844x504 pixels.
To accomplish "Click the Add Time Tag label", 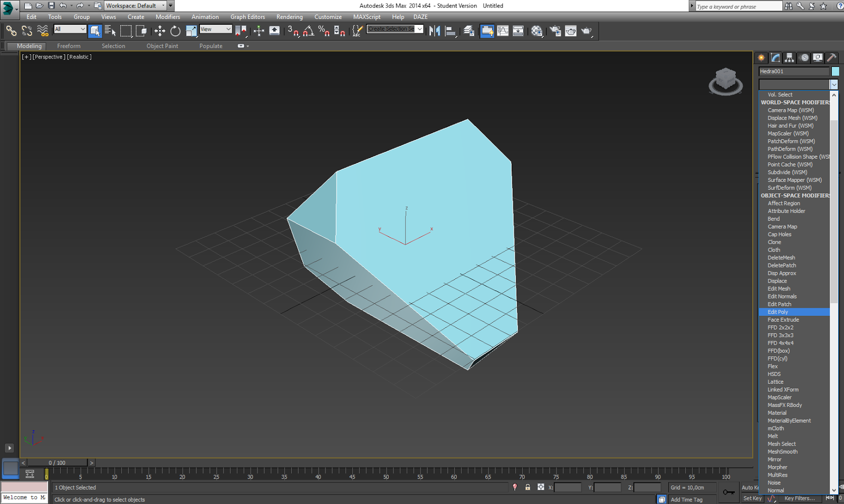I will (x=686, y=500).
